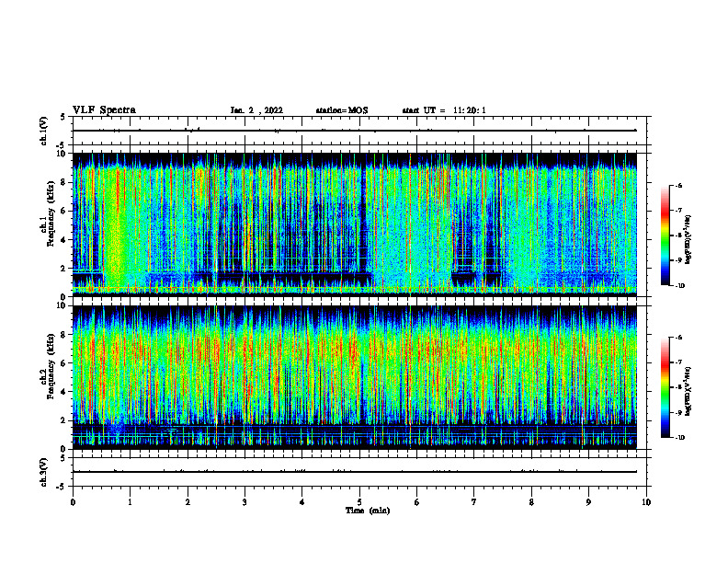The image size is (728, 563).
Task: Select the date text "Jan. 2, 2022"
Action: point(256,110)
